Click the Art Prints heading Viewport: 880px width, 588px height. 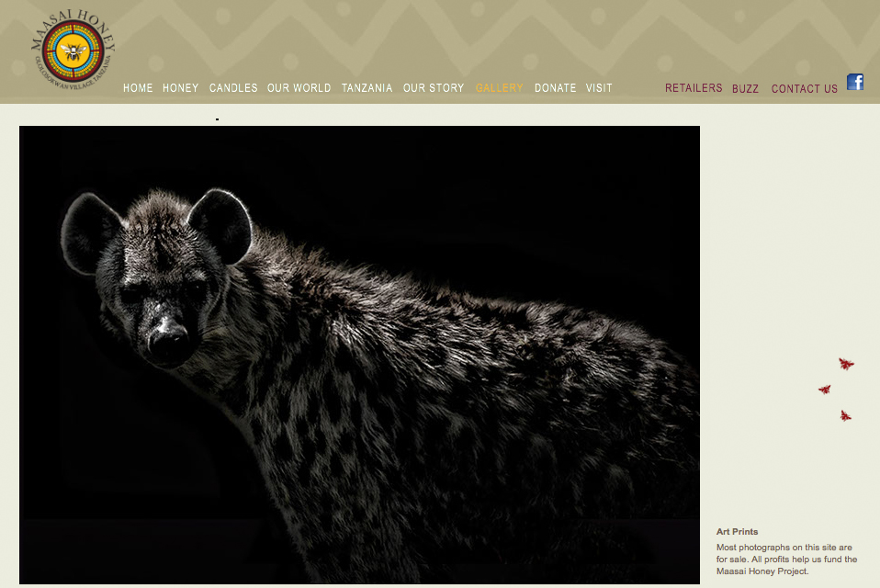[737, 532]
